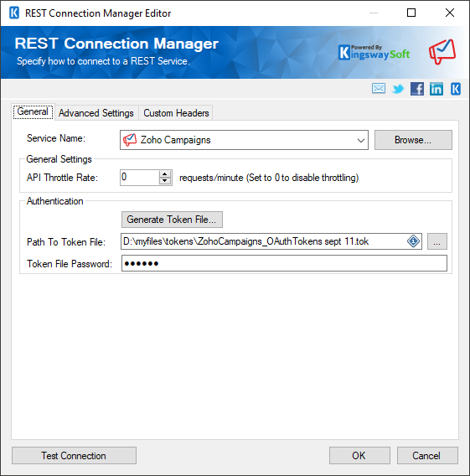This screenshot has width=470, height=476.
Task: Click the 'Path To Token File:' label
Action: 66,242
